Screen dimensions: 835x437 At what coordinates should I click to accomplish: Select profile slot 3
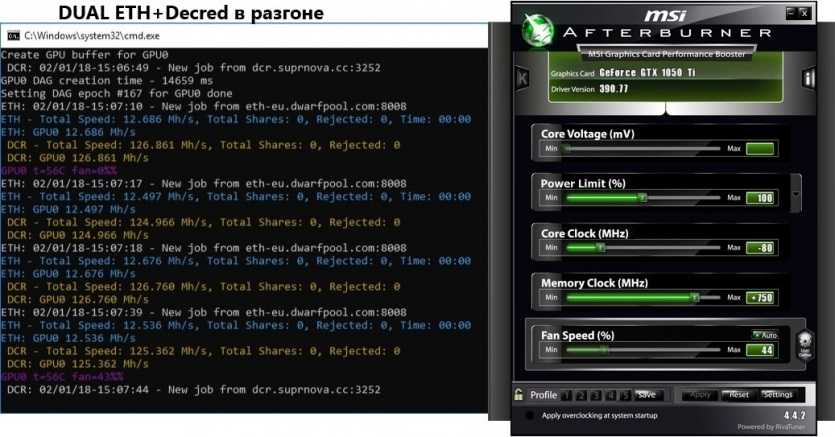coord(595,395)
